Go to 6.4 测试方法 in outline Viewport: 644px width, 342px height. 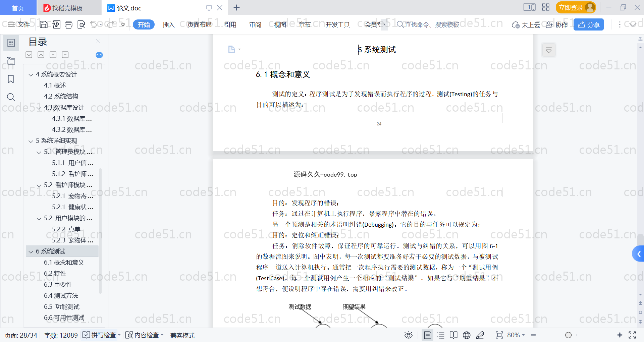click(x=61, y=295)
